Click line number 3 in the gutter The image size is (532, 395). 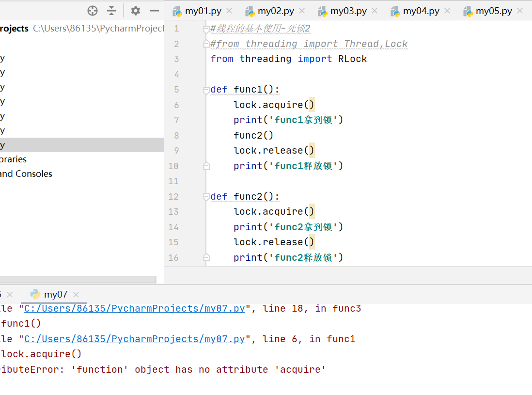(176, 59)
